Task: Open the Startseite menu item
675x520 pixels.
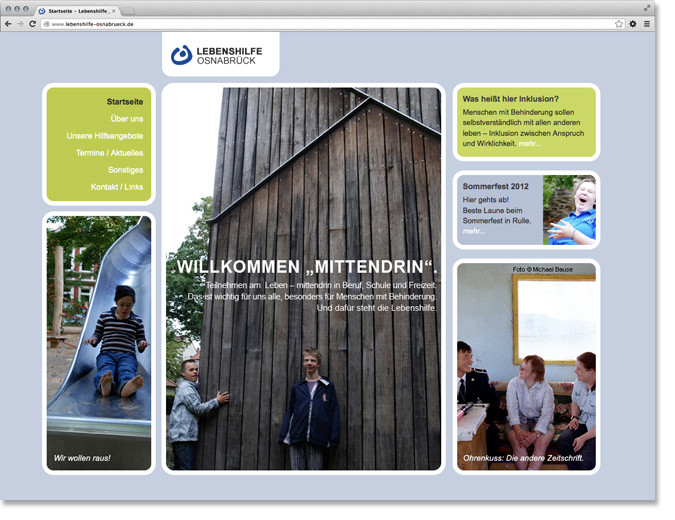Action: coord(125,102)
